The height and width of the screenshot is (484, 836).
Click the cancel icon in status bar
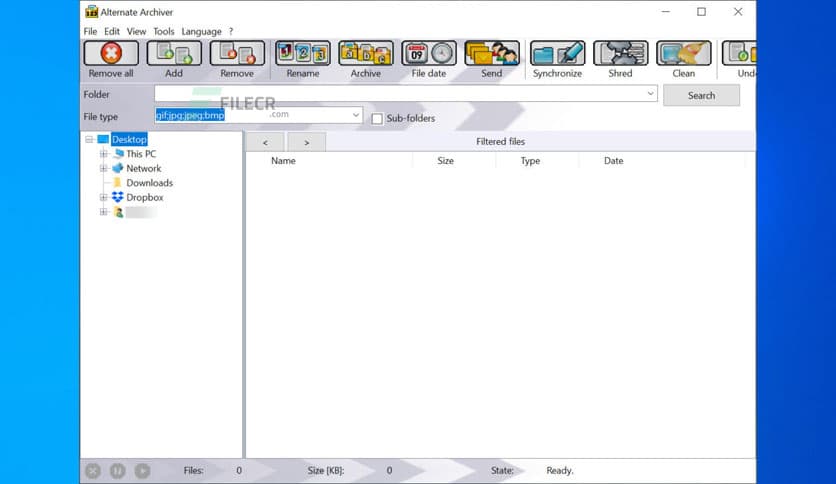pos(93,471)
